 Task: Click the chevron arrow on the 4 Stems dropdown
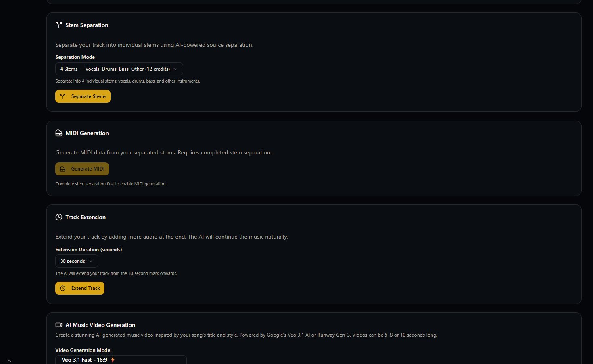tap(175, 69)
